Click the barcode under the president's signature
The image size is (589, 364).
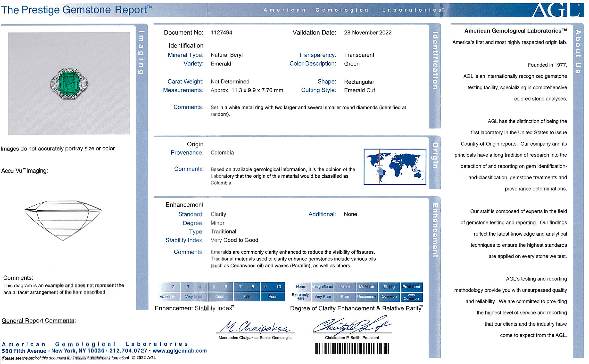click(352, 349)
